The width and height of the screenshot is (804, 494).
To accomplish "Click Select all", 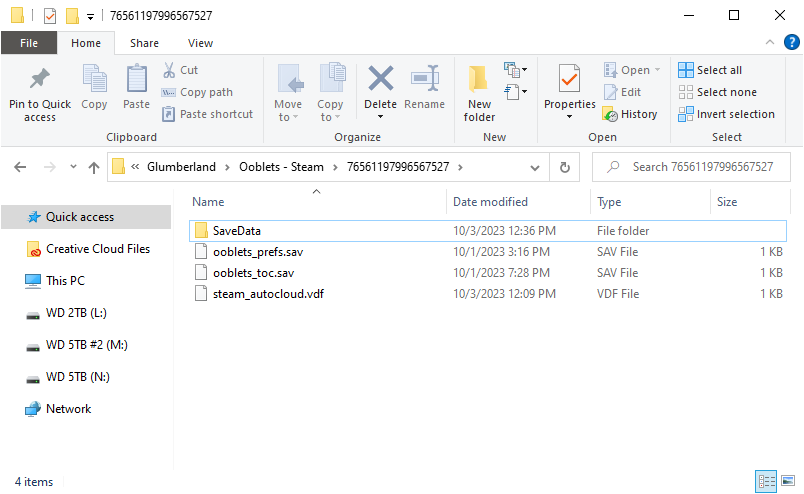I will tap(710, 70).
